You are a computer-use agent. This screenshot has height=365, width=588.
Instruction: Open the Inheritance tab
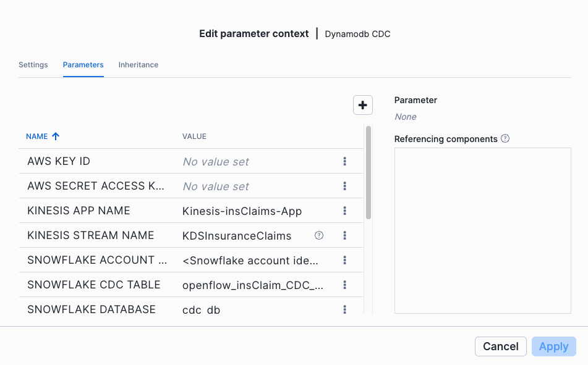coord(138,65)
